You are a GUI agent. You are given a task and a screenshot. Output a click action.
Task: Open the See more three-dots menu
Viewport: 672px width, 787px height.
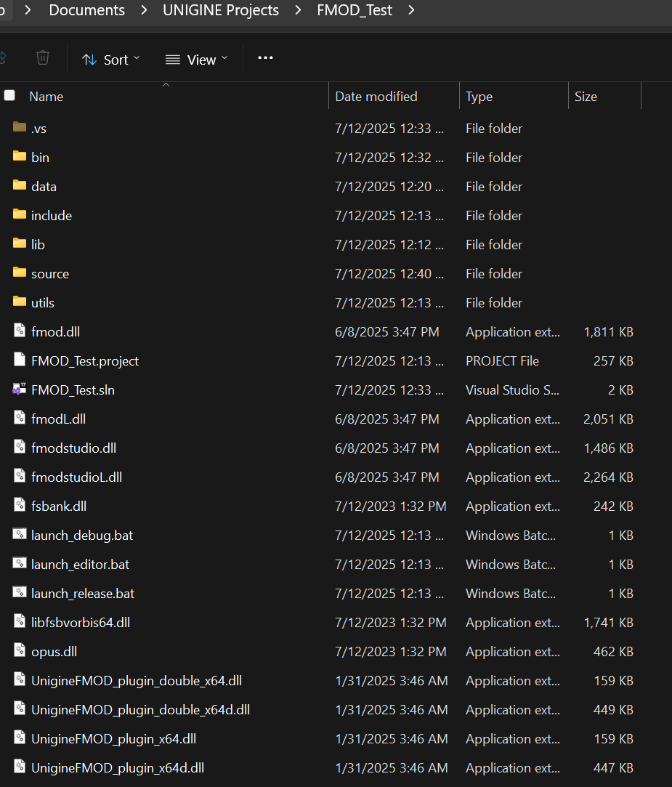pos(265,58)
